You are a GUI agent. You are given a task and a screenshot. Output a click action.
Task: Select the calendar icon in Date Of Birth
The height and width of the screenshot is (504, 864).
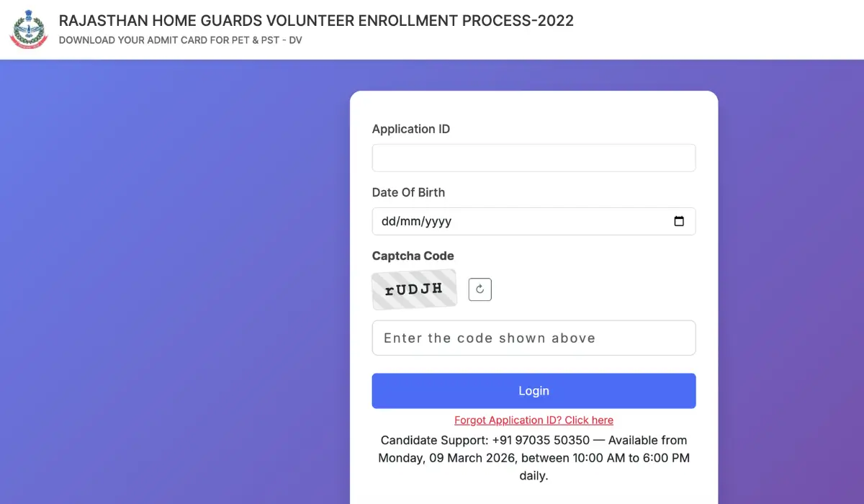(679, 222)
